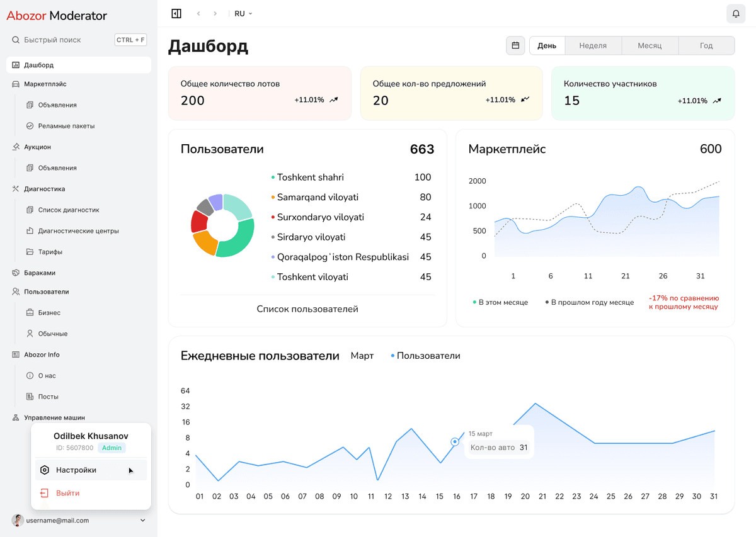Switch period to Неделя
This screenshot has height=537, width=756.
click(593, 45)
